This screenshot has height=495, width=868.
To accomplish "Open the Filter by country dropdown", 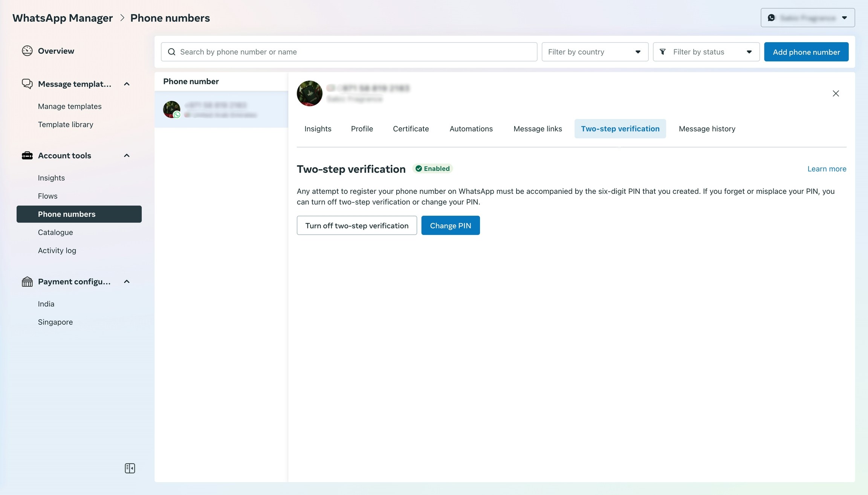I will [594, 52].
